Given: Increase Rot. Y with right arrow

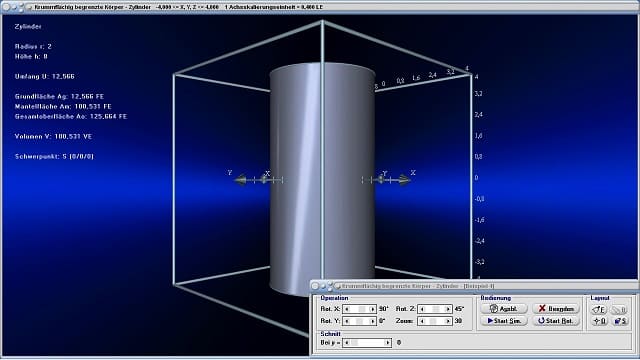Looking at the screenshot, I should [372, 321].
